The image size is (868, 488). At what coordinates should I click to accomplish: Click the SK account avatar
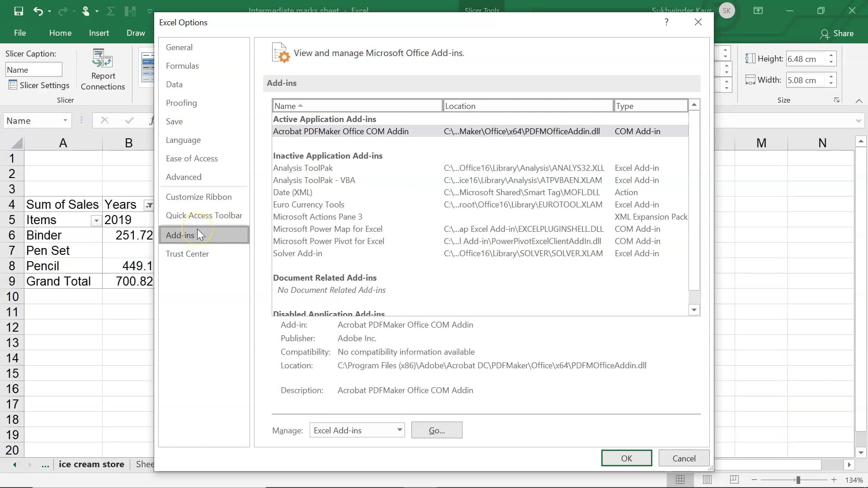[727, 11]
